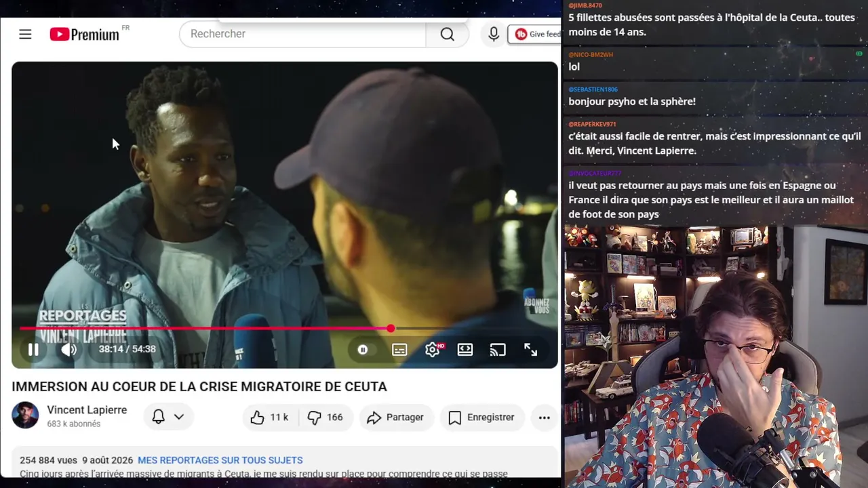Viewport: 868px width, 488px height.
Task: Save video with Enregistrer button
Action: pyautogui.click(x=481, y=418)
